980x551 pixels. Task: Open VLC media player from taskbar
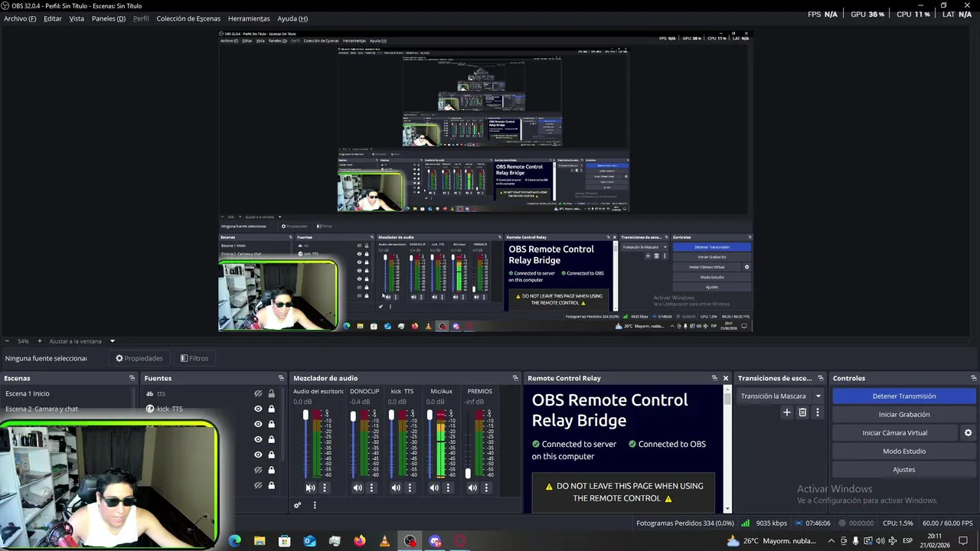tap(385, 541)
